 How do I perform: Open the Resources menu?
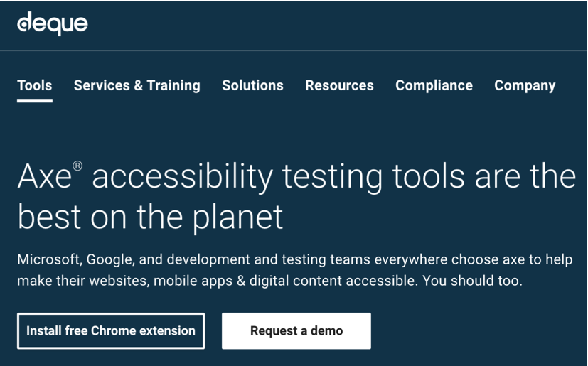pyautogui.click(x=339, y=85)
